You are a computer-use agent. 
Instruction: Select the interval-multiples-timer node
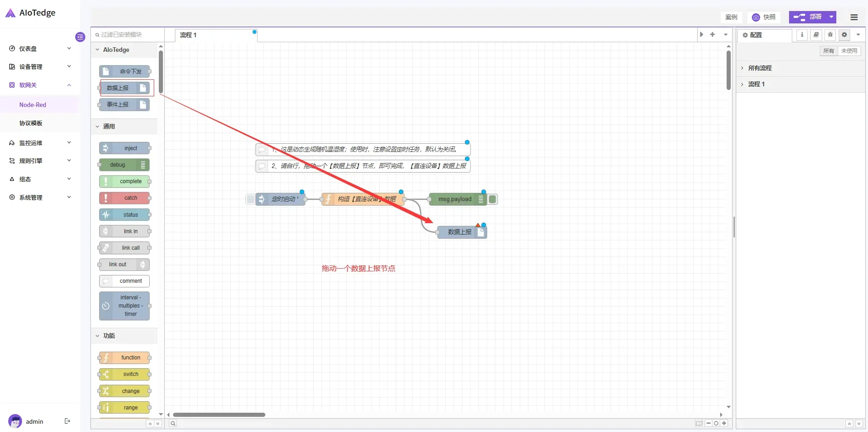click(124, 306)
